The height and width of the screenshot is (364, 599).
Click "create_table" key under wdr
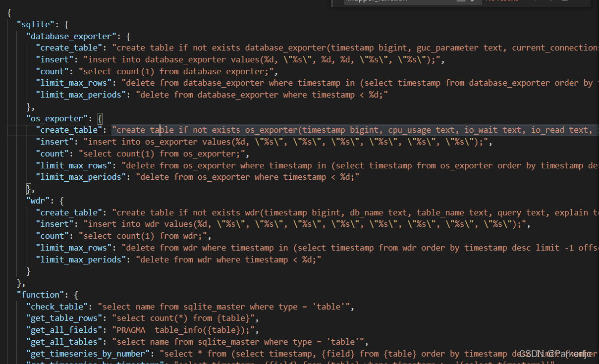[x=69, y=212]
